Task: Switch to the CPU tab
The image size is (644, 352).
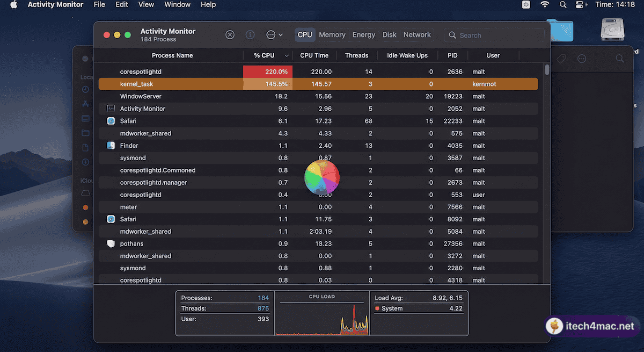Action: coord(305,35)
